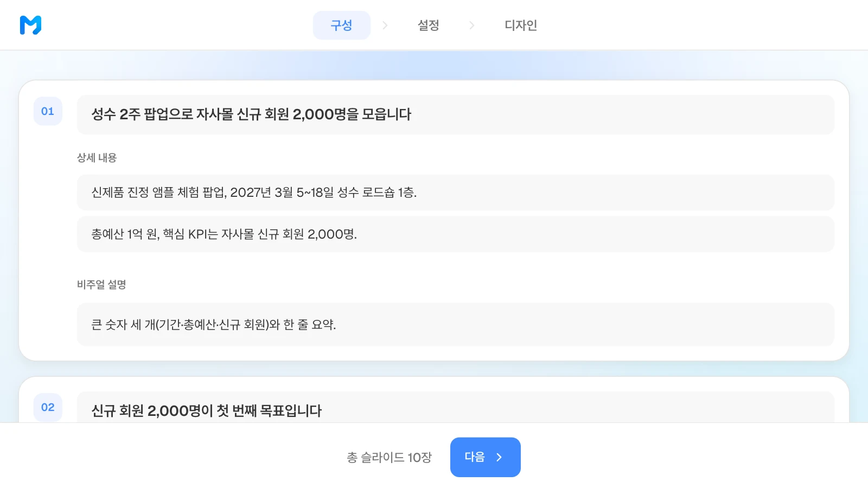Open the 디자인 step tab
The height and width of the screenshot is (488, 868).
tap(521, 25)
